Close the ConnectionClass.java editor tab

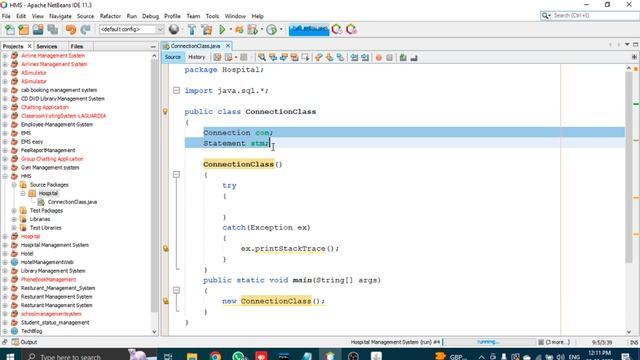point(228,46)
